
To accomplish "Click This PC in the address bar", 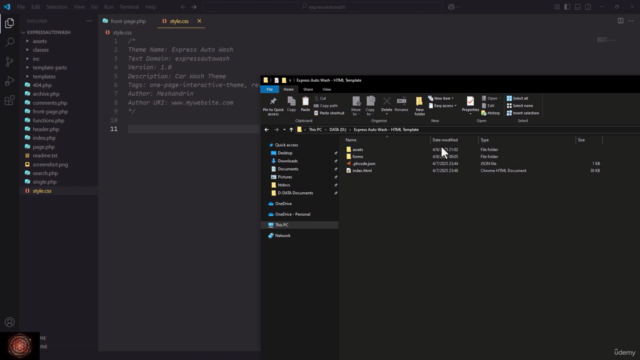I will click(315, 130).
